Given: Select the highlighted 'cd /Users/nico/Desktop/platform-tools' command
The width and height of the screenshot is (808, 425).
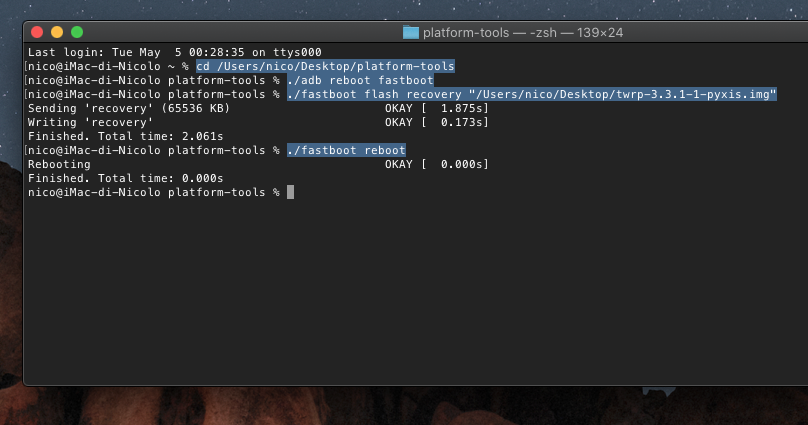Looking at the screenshot, I should pos(325,66).
